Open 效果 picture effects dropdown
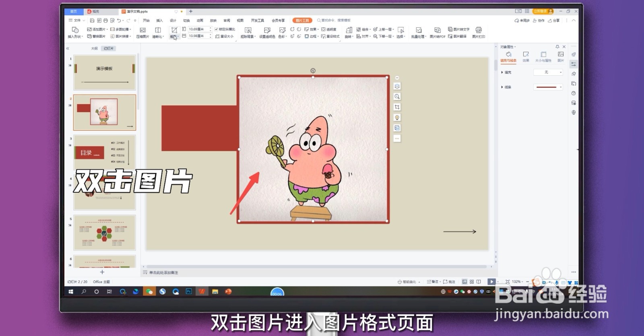 coord(312,29)
